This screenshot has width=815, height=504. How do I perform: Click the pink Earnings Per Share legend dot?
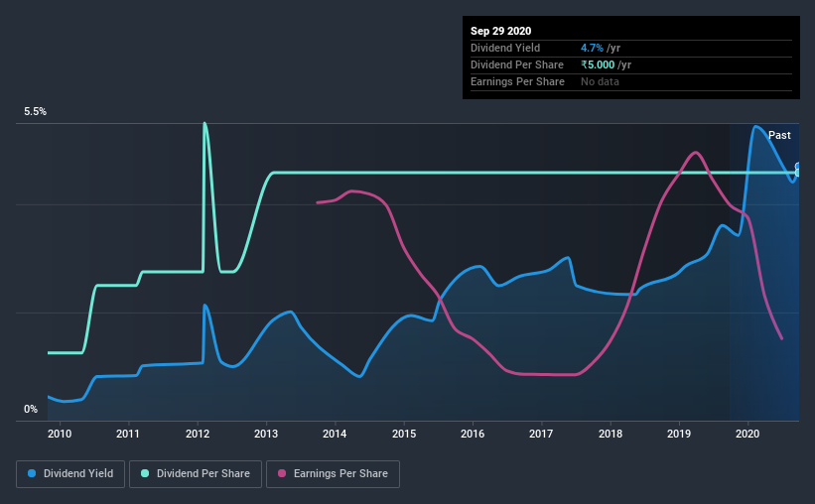pos(282,473)
